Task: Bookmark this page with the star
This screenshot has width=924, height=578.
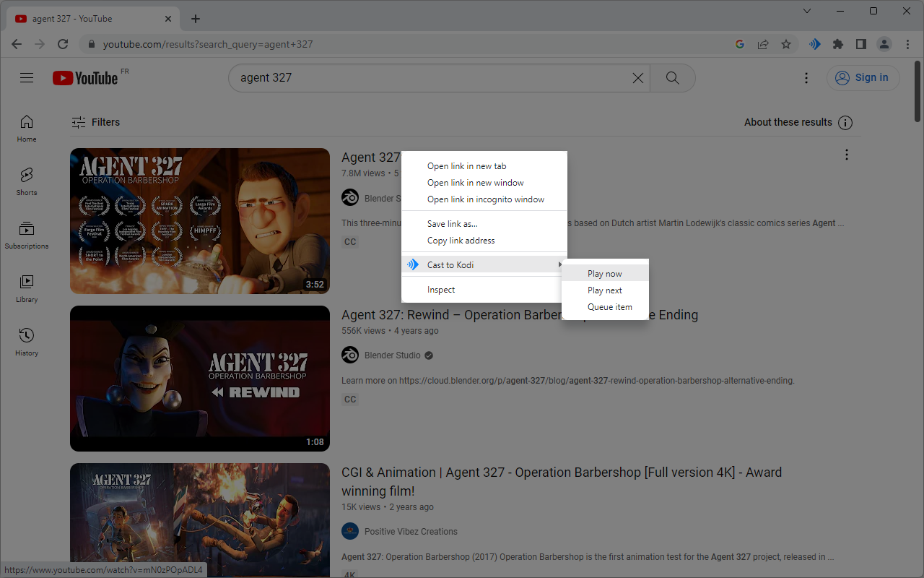Action: (x=786, y=44)
